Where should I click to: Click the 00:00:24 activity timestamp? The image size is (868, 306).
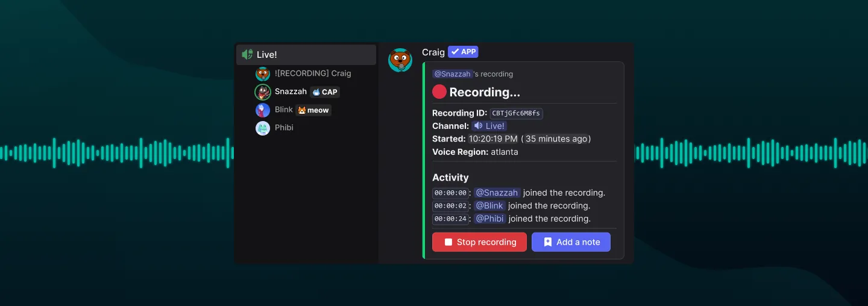pos(450,219)
